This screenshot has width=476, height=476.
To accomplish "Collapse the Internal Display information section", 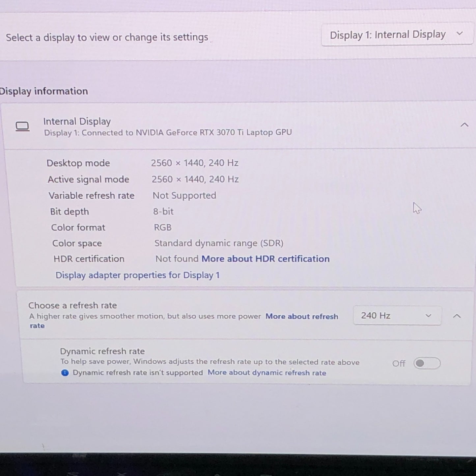I will tap(464, 125).
